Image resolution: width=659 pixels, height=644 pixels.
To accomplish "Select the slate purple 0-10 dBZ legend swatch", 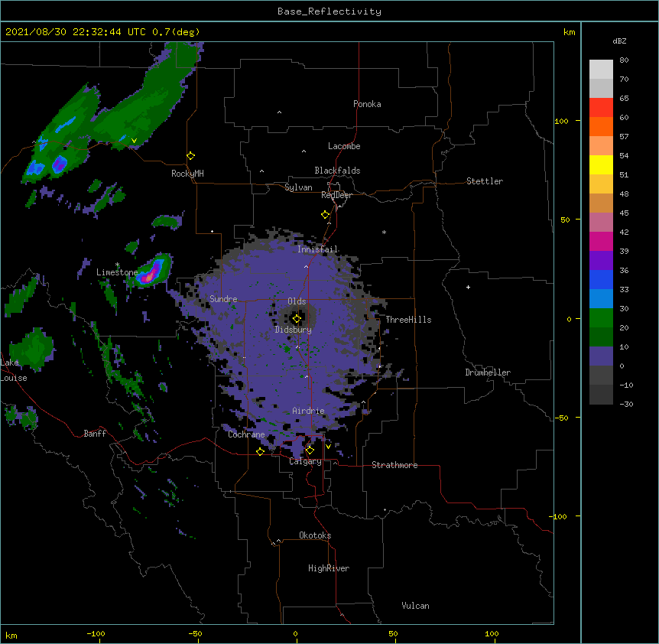I will pos(601,356).
